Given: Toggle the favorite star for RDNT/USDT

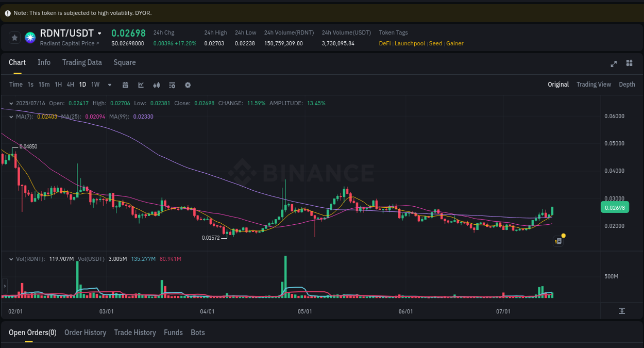Looking at the screenshot, I should (x=14, y=38).
